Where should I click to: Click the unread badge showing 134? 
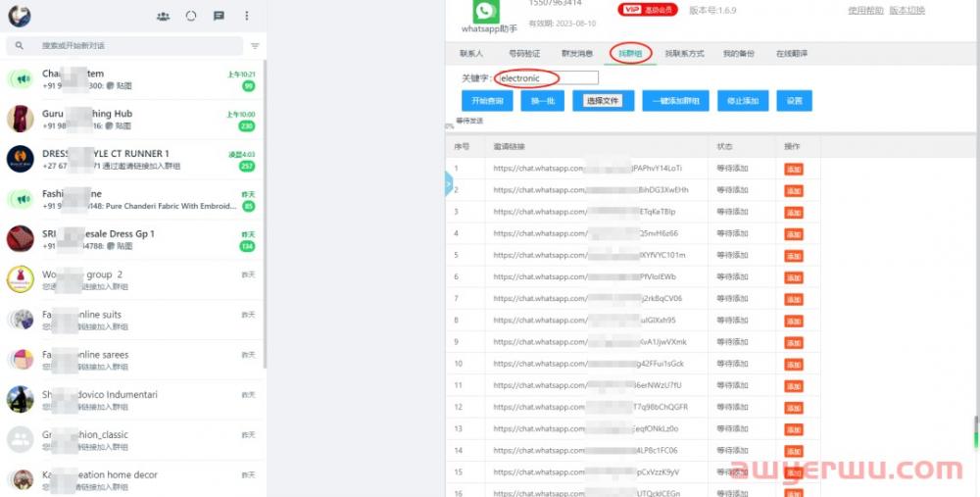tap(246, 246)
